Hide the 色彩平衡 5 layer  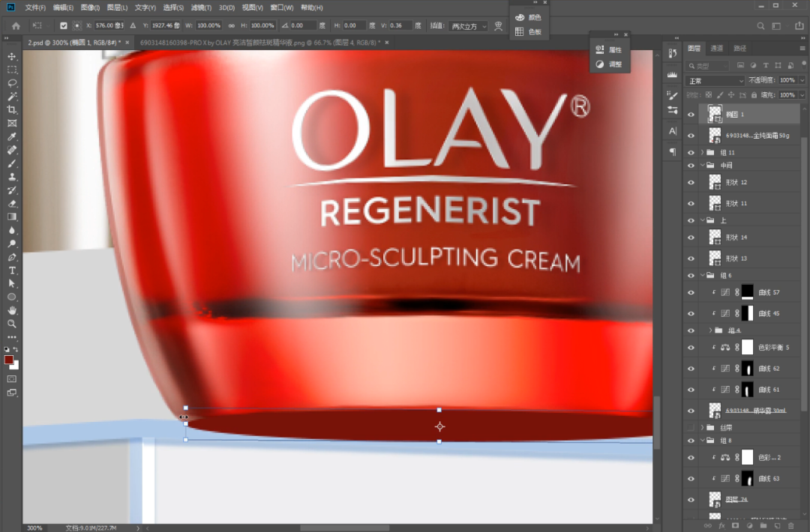(x=691, y=348)
